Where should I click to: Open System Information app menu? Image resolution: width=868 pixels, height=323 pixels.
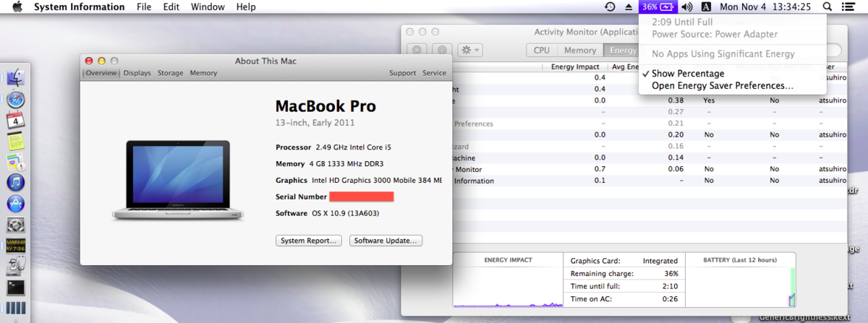click(x=79, y=7)
